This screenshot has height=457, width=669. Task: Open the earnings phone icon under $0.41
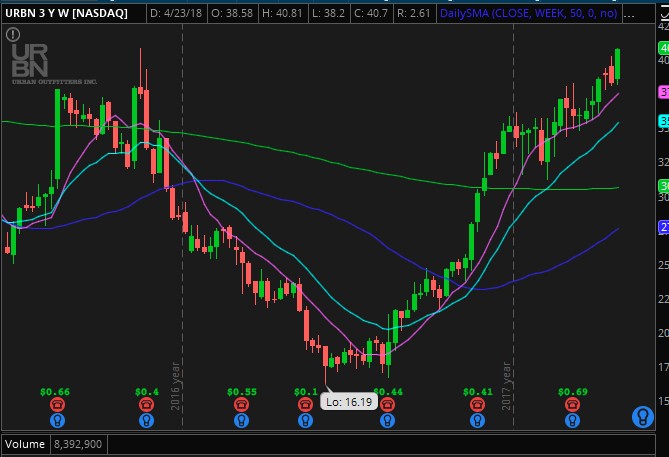coord(477,404)
